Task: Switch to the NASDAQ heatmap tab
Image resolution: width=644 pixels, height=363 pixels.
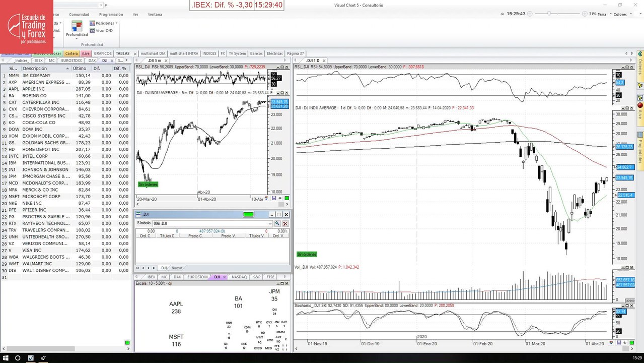Action: (x=239, y=277)
